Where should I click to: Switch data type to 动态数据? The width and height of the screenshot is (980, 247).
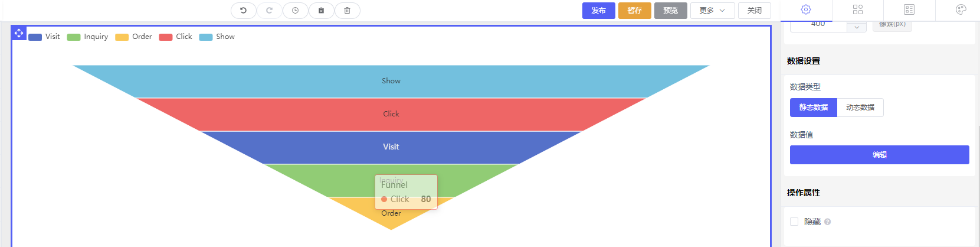click(860, 108)
